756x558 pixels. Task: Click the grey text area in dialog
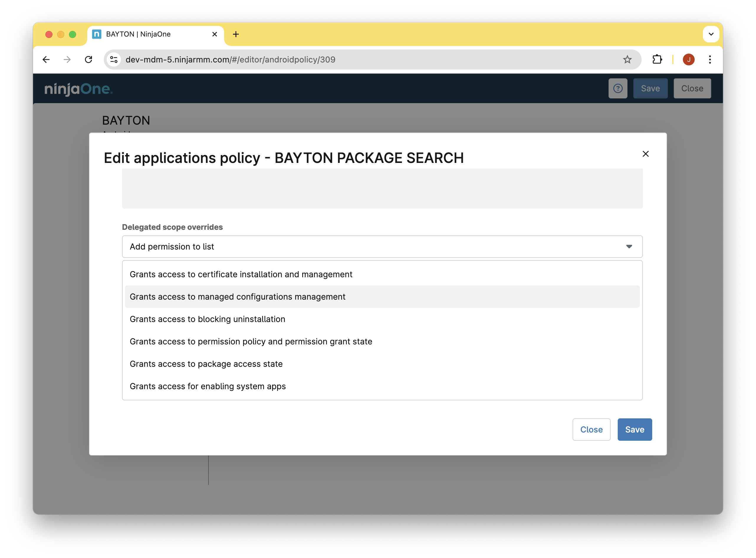(382, 189)
